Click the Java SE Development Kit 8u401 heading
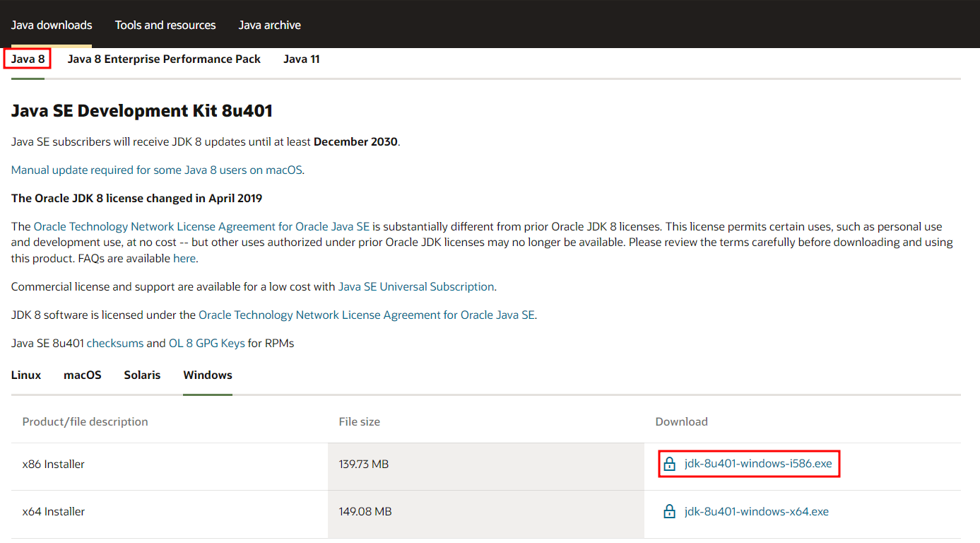This screenshot has height=543, width=980. coord(142,111)
